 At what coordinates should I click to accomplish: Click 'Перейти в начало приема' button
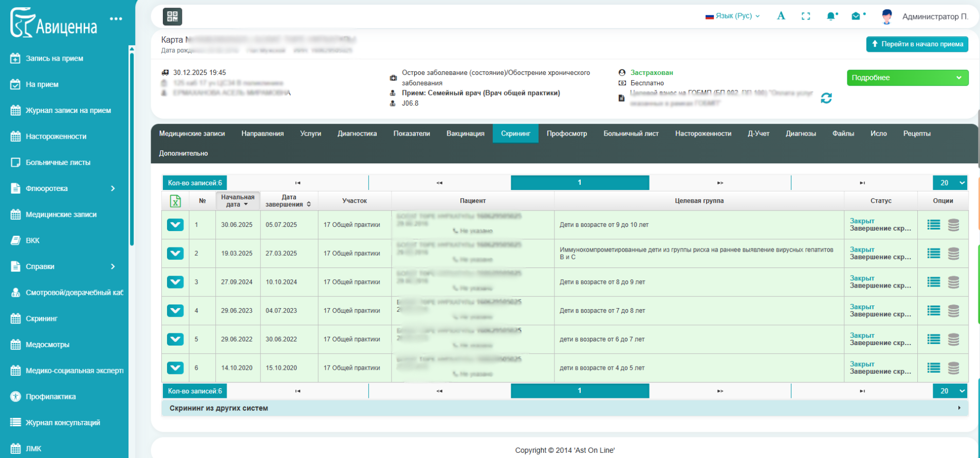point(917,44)
